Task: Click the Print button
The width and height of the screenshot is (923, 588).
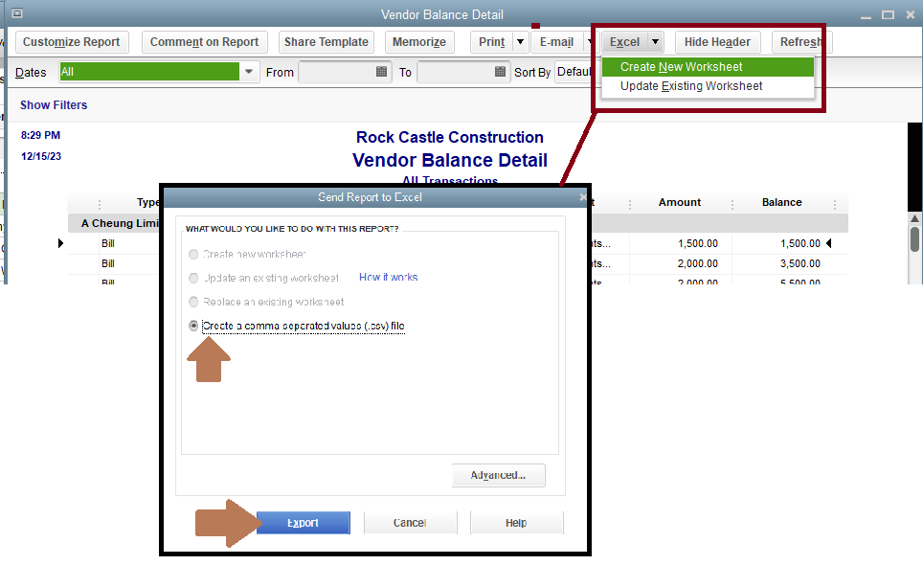Action: coord(491,42)
